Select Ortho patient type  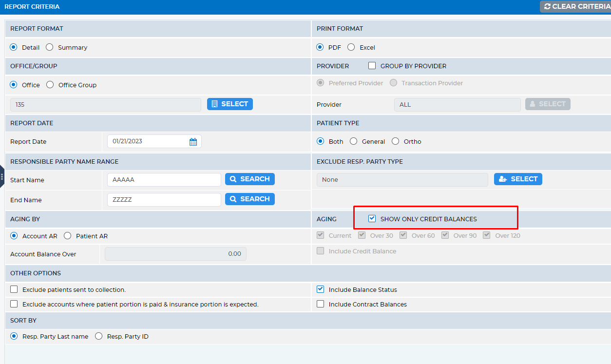tap(395, 141)
